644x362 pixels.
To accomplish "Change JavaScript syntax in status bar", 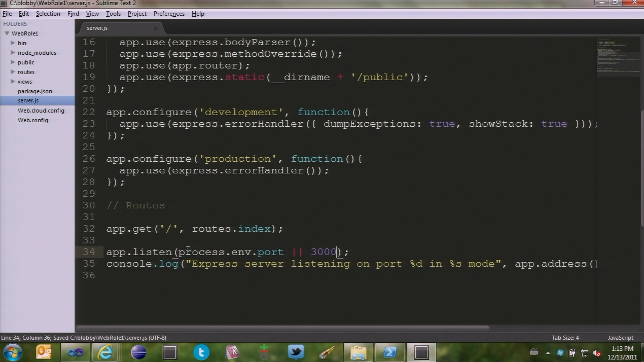I will tap(620, 338).
